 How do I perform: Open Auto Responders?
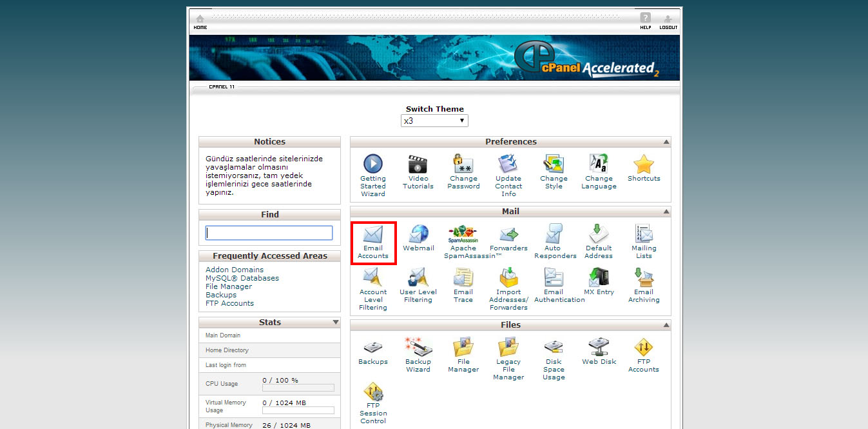pos(555,237)
